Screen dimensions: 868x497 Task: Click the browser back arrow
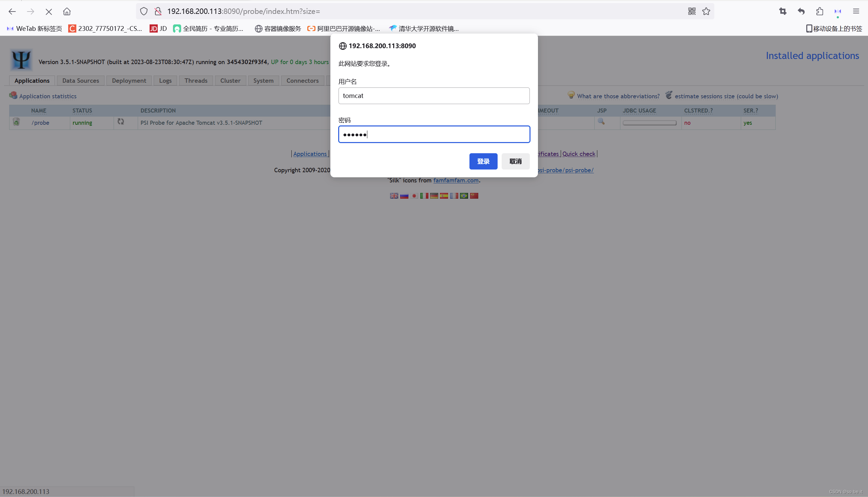[12, 12]
